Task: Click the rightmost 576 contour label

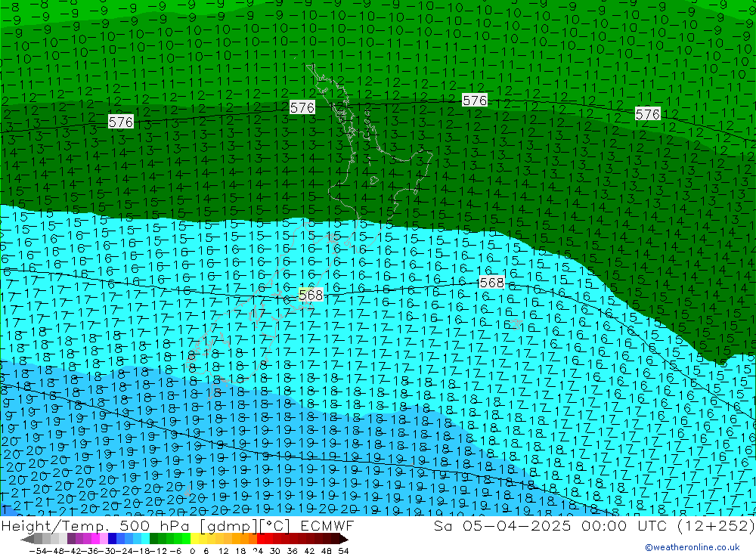Action: coord(648,114)
